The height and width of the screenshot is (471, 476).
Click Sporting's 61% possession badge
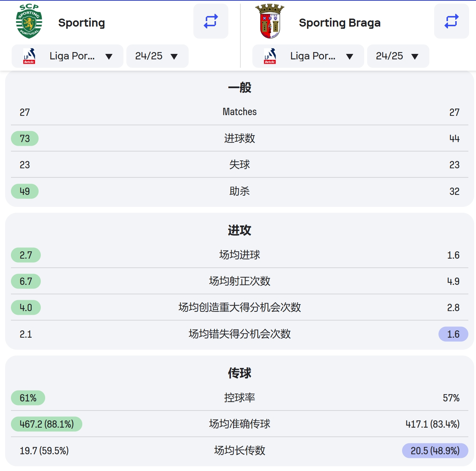(28, 398)
